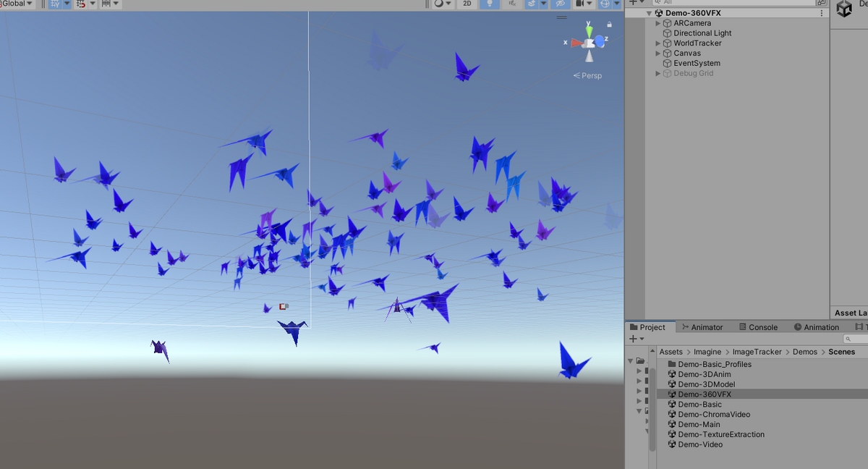868x469 pixels.
Task: Click the increment snapping ruler icon
Action: click(106, 4)
